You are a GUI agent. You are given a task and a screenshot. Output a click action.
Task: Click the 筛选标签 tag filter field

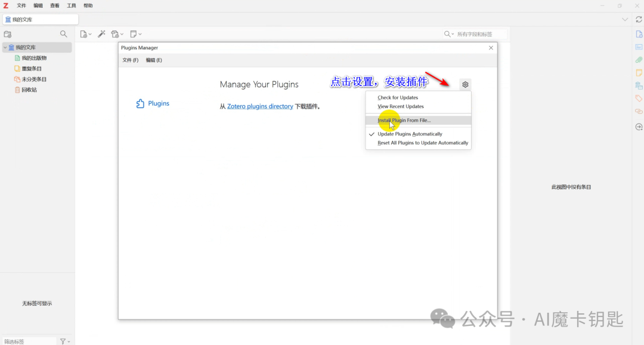pos(29,341)
